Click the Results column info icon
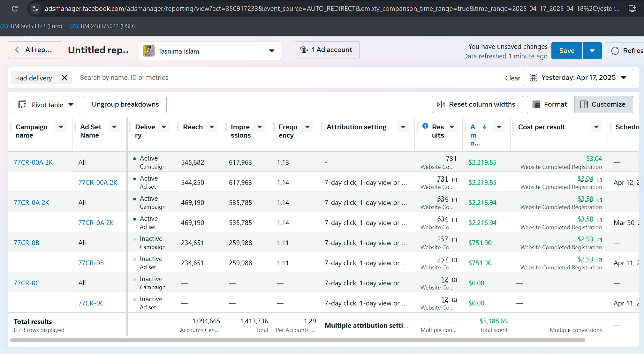Viewport: 644px width, 354px height. pos(425,126)
